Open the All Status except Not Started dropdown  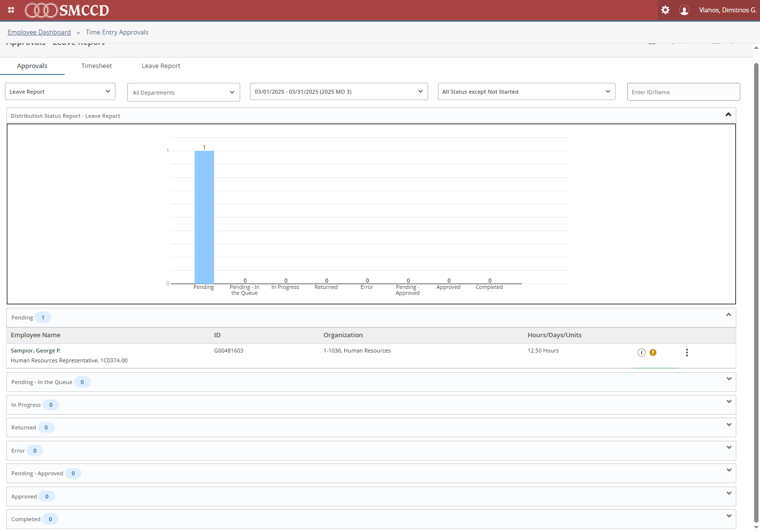coord(527,92)
